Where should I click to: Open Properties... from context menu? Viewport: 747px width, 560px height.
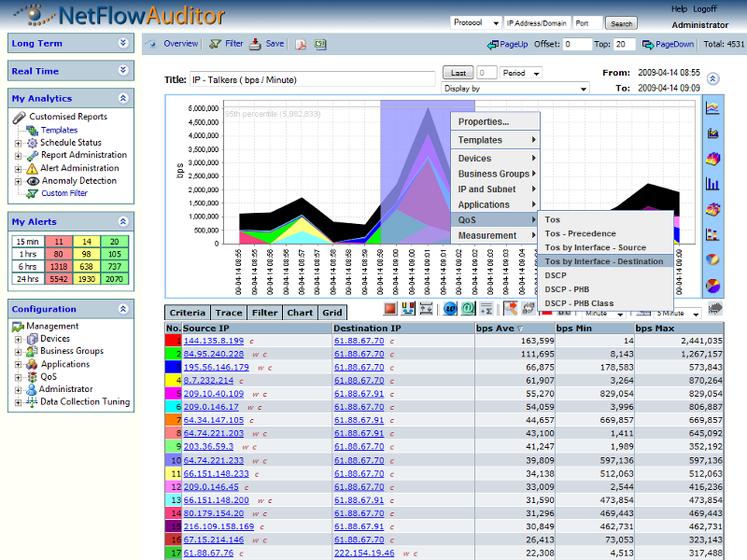(x=495, y=121)
